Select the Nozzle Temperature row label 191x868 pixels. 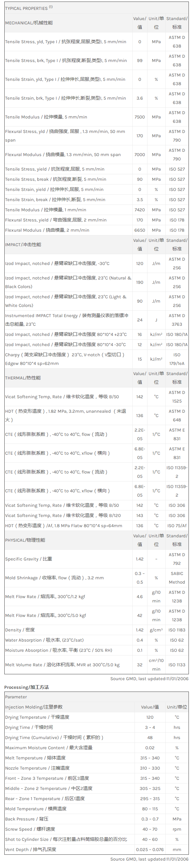(37, 768)
